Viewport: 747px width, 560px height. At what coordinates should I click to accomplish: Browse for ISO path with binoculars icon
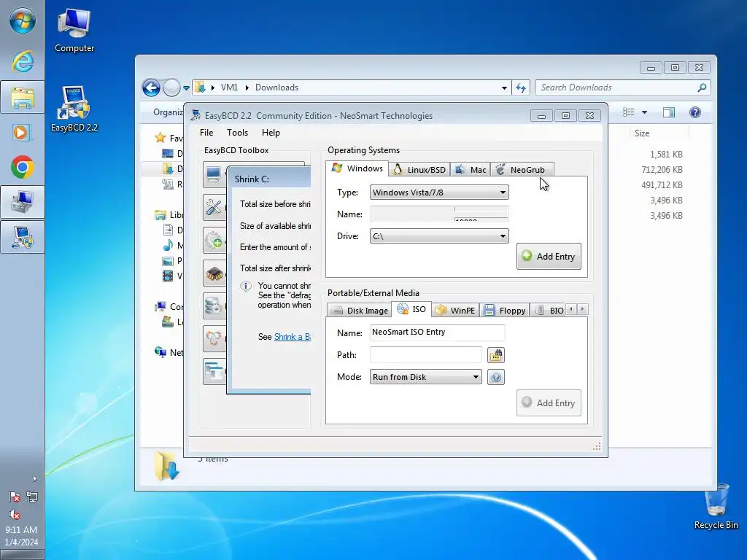496,355
